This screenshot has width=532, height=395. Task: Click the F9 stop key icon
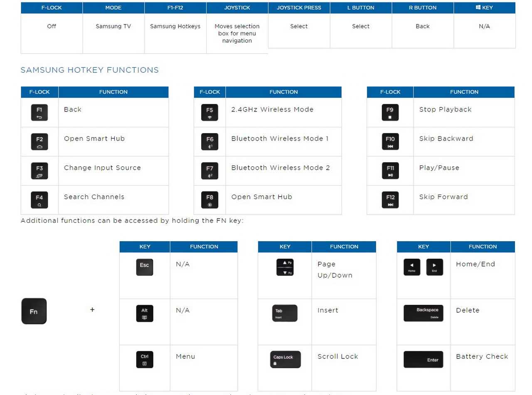click(x=390, y=113)
